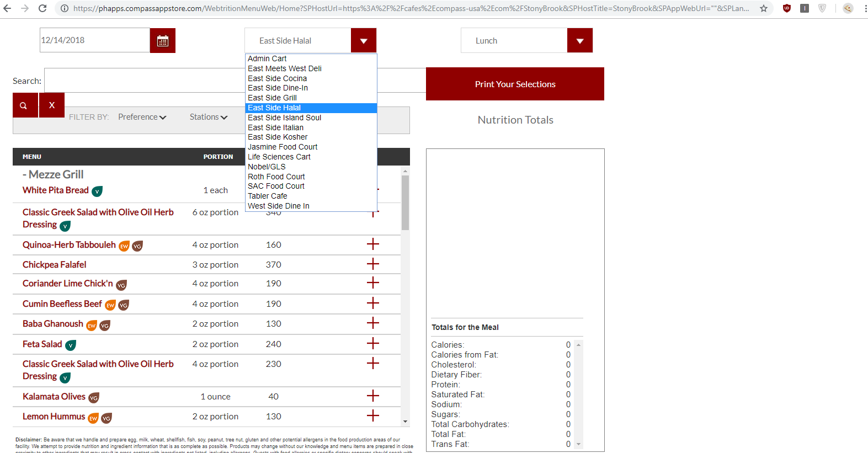
Task: Click the Mezze Grill station heading
Action: coord(53,174)
